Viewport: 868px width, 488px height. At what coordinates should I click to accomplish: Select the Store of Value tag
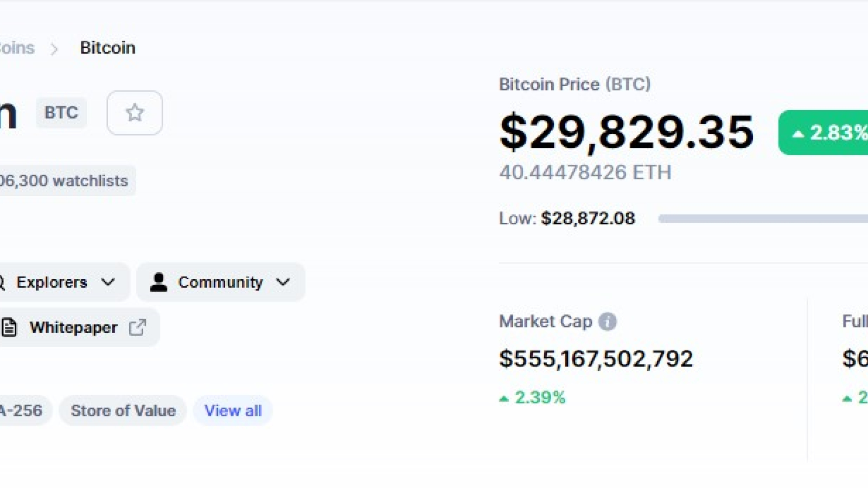click(123, 410)
